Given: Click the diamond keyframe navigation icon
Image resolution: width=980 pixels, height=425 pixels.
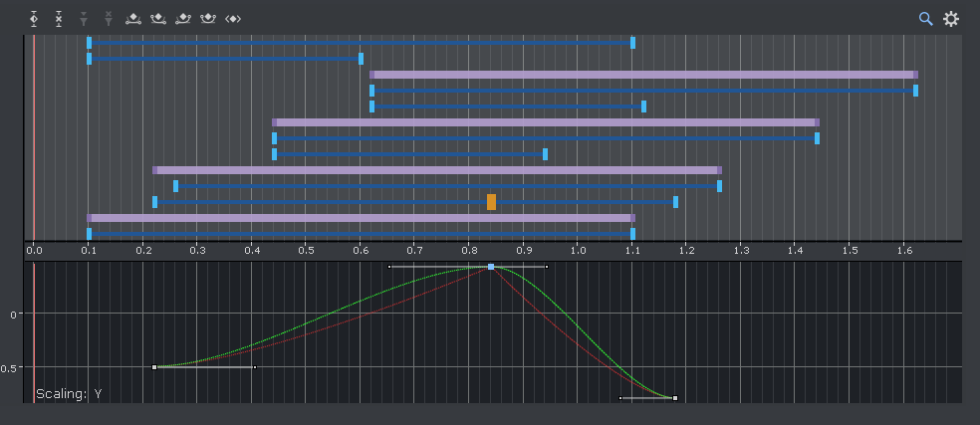Looking at the screenshot, I should [233, 19].
